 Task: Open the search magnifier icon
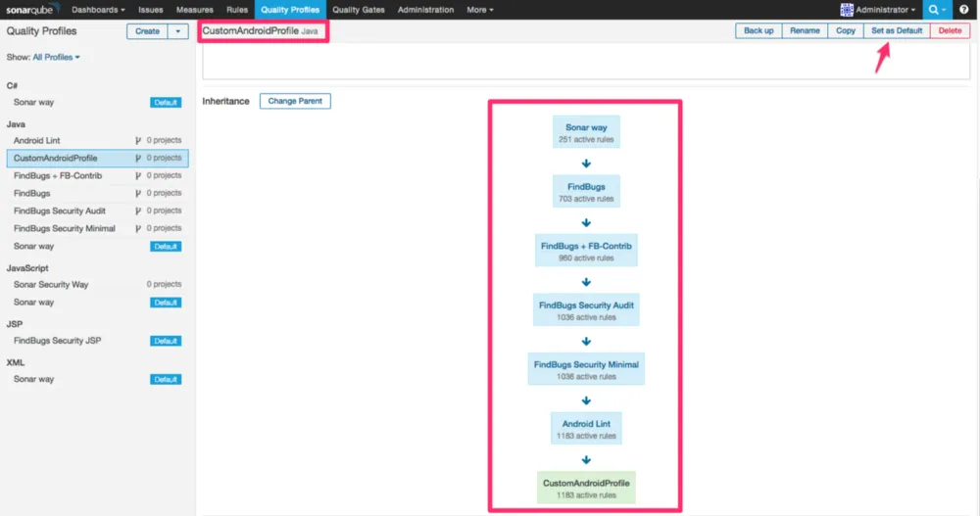[x=935, y=10]
